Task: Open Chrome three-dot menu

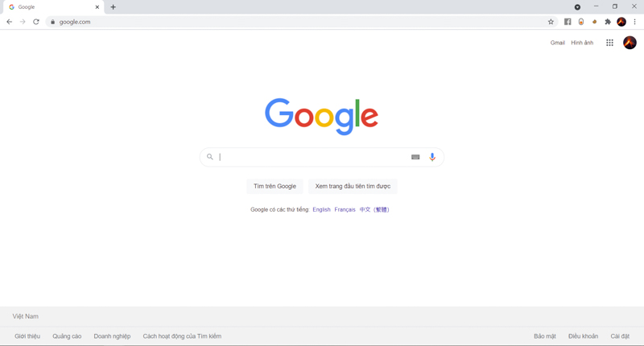Action: (634, 22)
